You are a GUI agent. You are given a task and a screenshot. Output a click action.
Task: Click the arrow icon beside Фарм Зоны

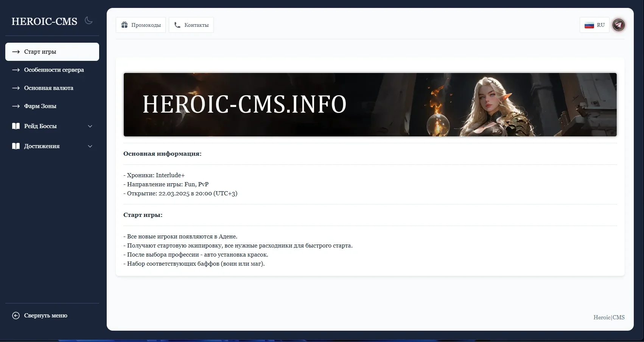pos(16,106)
